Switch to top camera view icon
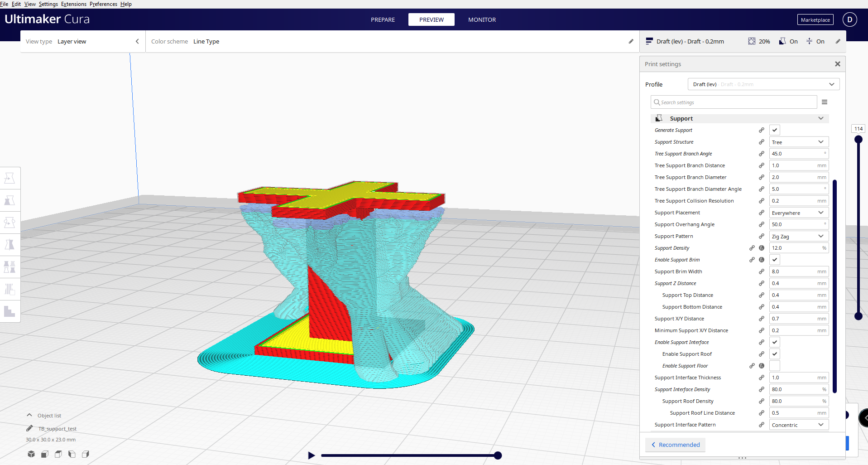This screenshot has width=868, height=465. tap(58, 454)
